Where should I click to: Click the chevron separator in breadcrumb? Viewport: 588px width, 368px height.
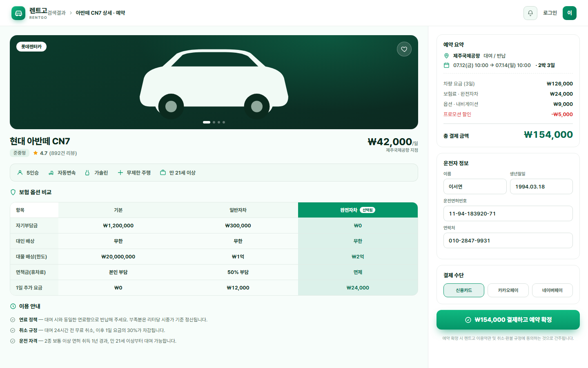pos(71,13)
